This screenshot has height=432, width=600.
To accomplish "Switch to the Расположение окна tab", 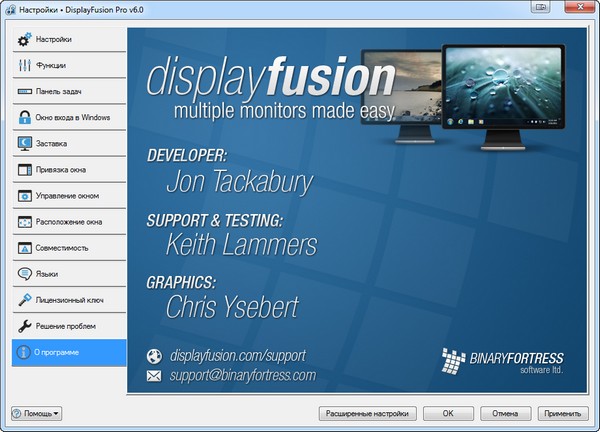I will click(x=69, y=222).
